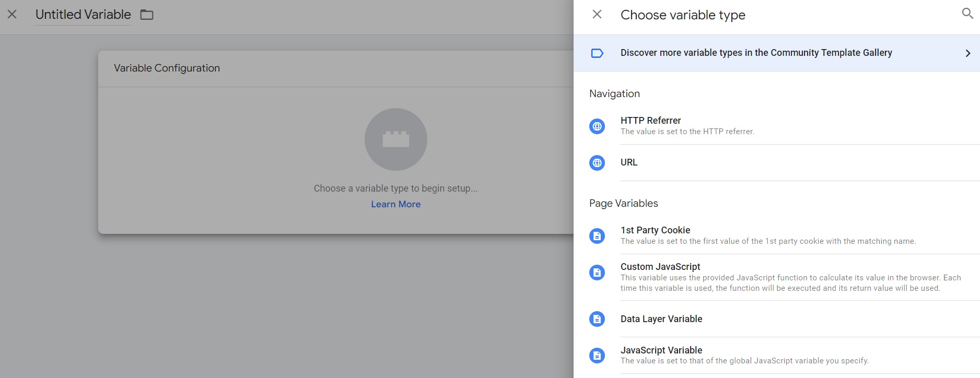This screenshot has width=980, height=378.
Task: Click the placeholder brick icon in Variable Configuration
Action: pyautogui.click(x=395, y=139)
